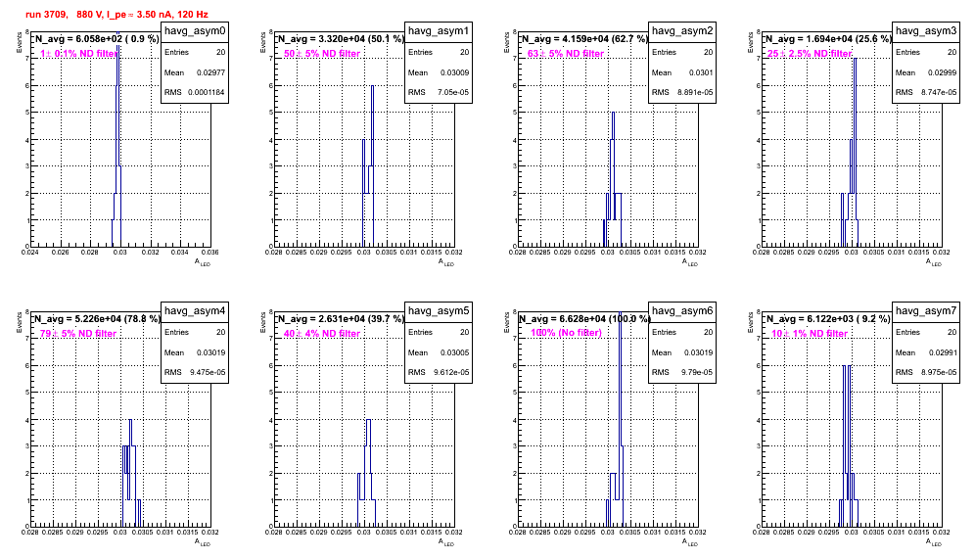Click RMS 9.79e-05 in havg_asym6 stats
The image size is (975, 560).
[682, 373]
